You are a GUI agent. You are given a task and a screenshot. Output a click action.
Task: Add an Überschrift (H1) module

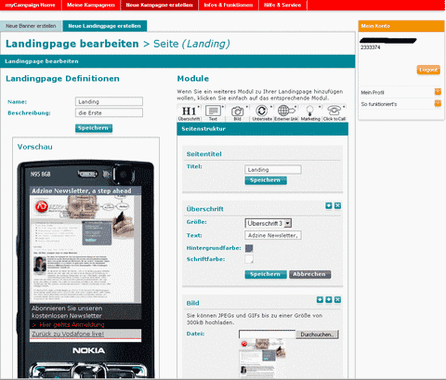pyautogui.click(x=189, y=113)
